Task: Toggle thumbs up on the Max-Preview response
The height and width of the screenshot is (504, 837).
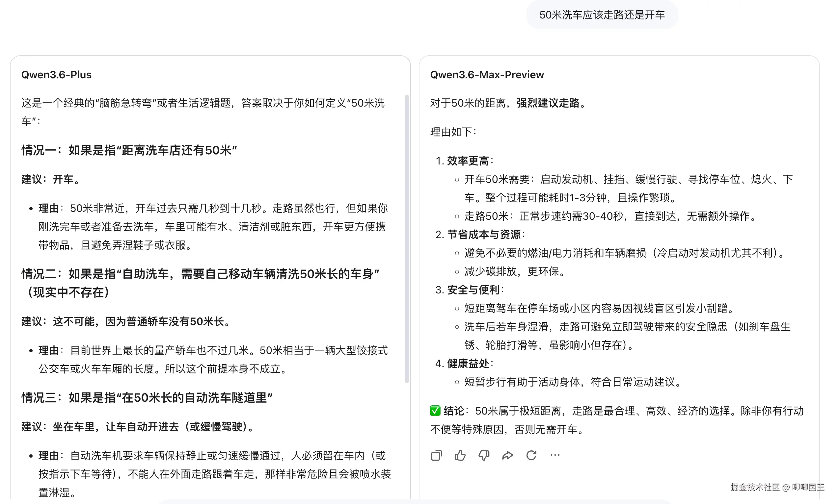Action: click(x=460, y=455)
